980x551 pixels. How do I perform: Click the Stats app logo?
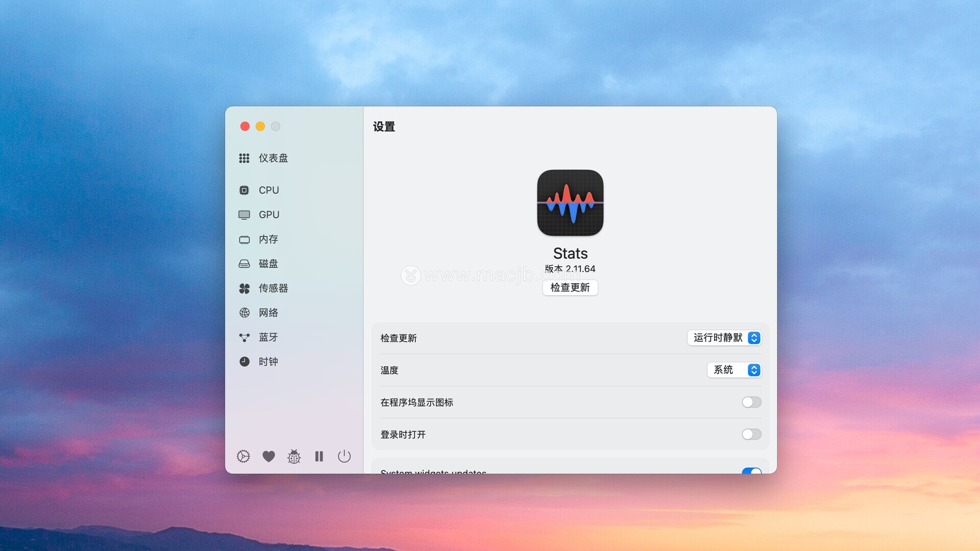point(570,203)
